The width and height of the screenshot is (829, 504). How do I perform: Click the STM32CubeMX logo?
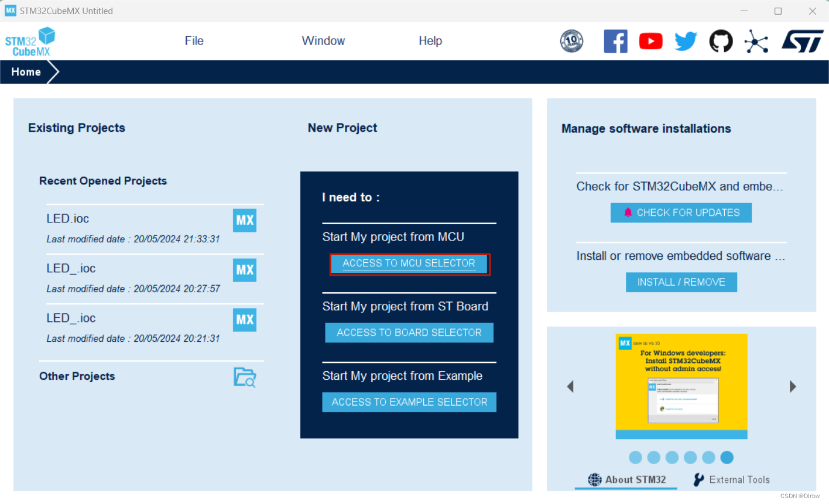click(30, 42)
